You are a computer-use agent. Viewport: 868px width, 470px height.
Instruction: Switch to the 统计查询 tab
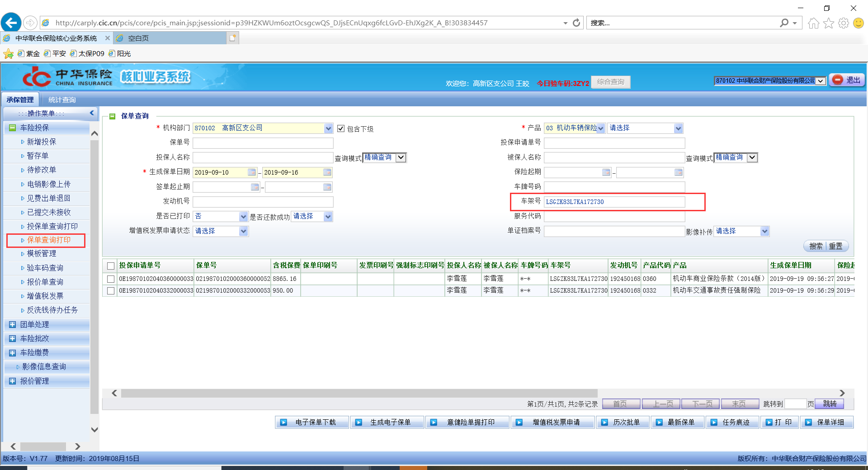pos(62,100)
